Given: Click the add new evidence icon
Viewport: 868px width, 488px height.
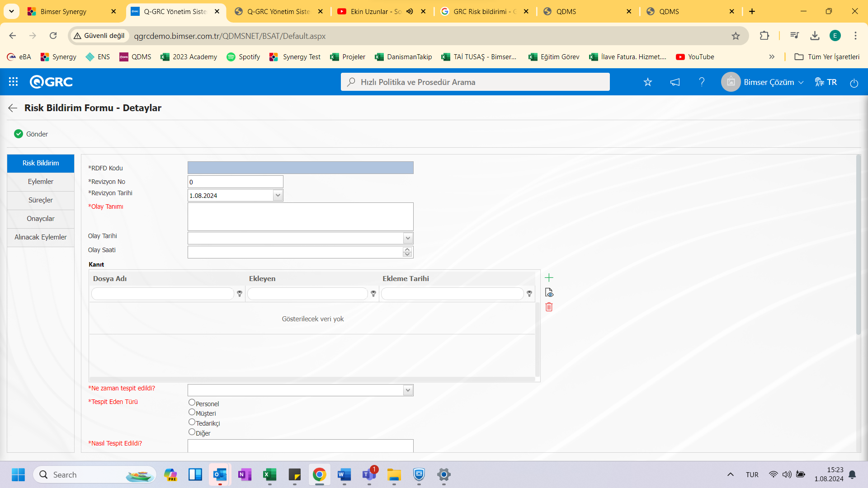Looking at the screenshot, I should coord(548,278).
